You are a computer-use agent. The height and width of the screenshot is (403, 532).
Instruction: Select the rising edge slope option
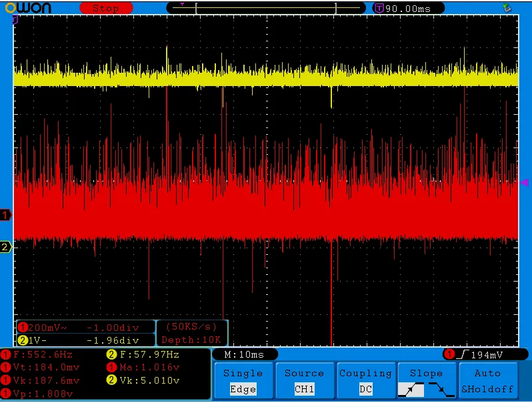[411, 389]
